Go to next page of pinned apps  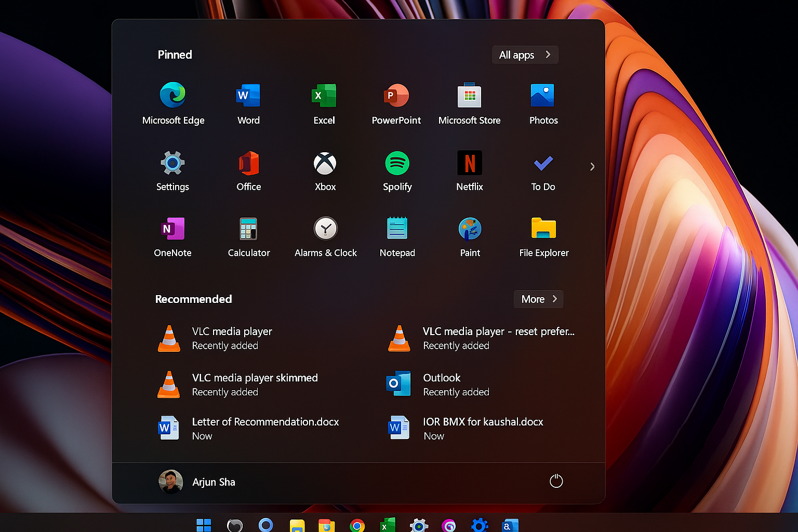point(592,167)
